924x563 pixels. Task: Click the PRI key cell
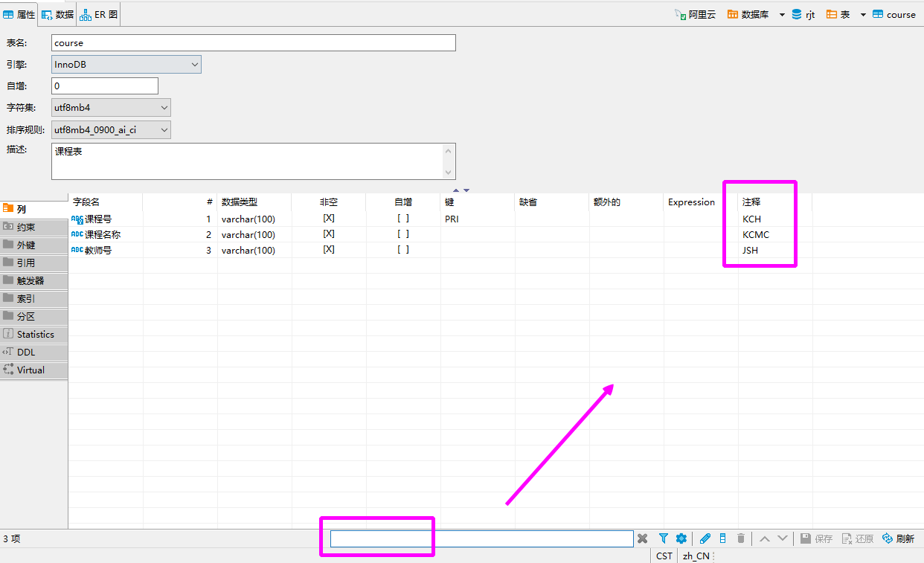[478, 219]
